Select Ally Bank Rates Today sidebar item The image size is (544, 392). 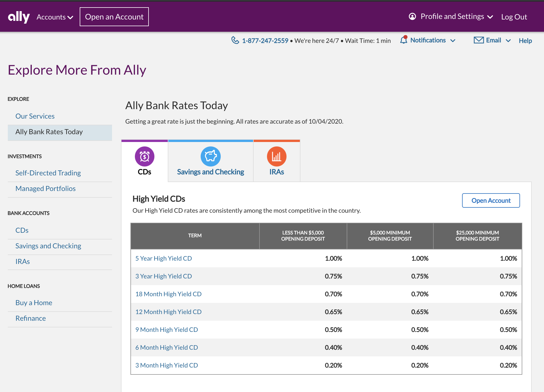coord(60,133)
